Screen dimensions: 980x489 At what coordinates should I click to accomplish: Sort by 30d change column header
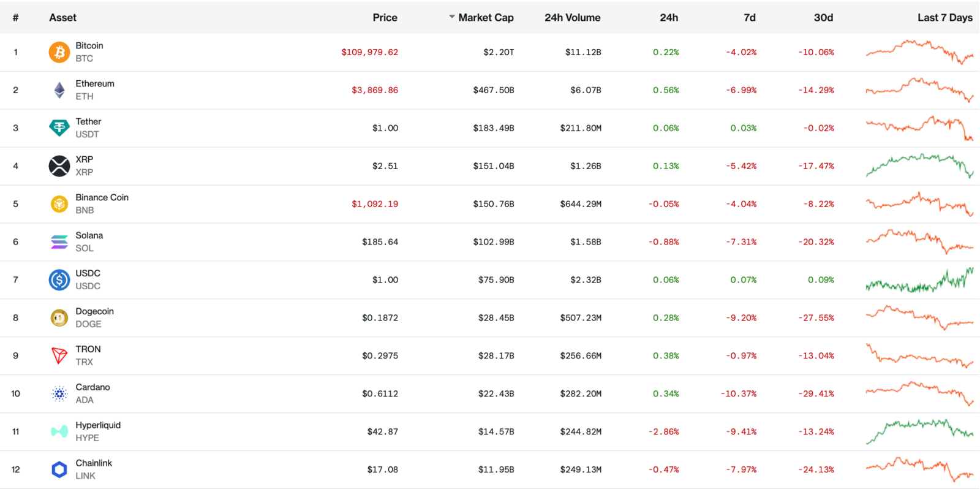coord(823,18)
